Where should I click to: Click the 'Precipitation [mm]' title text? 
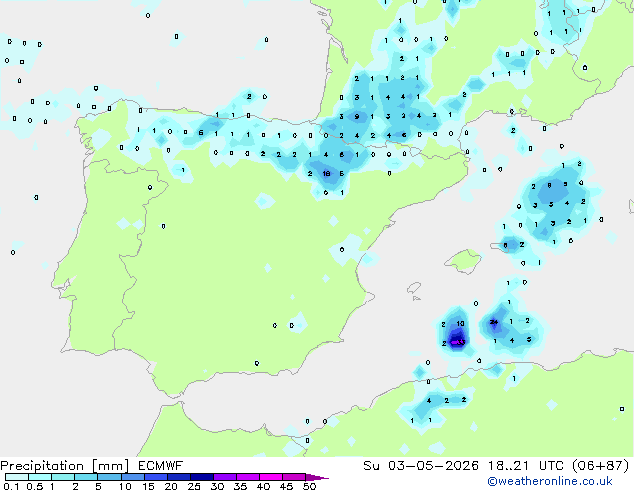(65, 466)
